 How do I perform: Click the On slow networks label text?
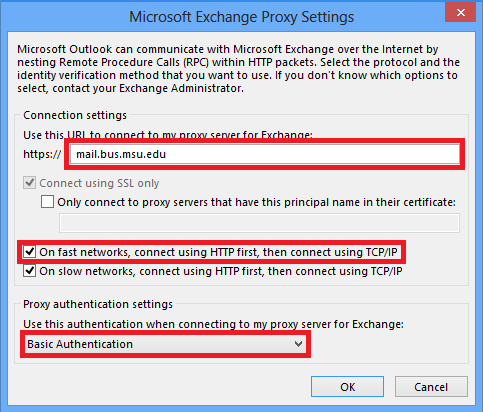click(x=221, y=271)
